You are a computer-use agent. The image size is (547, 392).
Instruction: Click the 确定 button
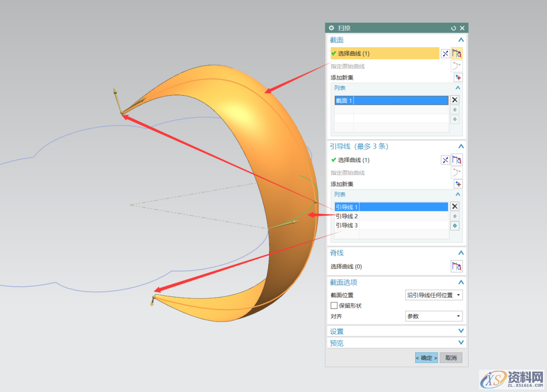tap(426, 358)
